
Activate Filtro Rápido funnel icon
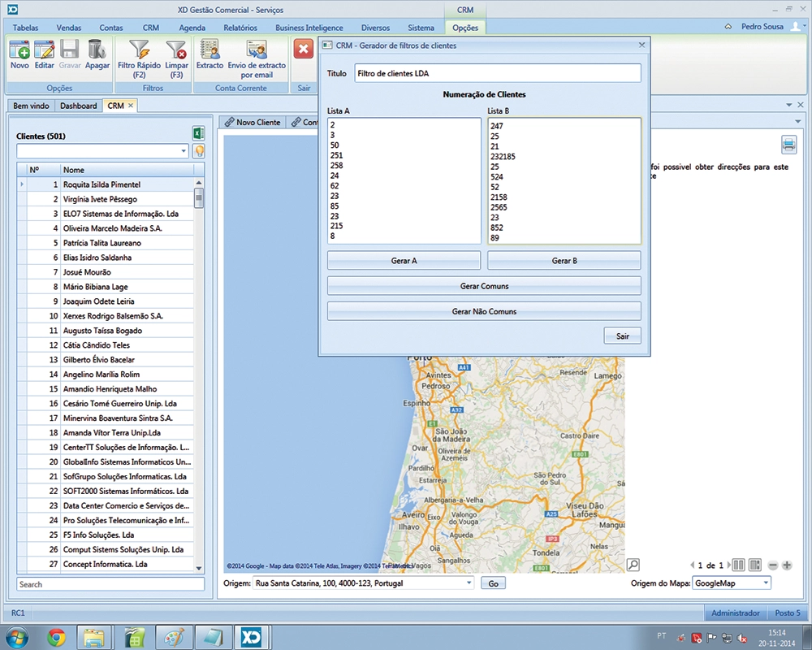click(138, 50)
